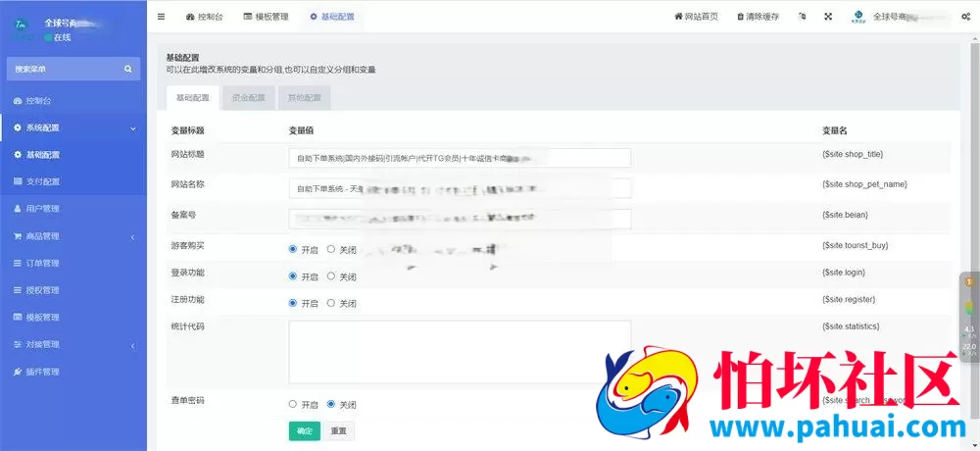The width and height of the screenshot is (980, 451).
Task: Select 关闭 for 注册功能
Action: (331, 303)
